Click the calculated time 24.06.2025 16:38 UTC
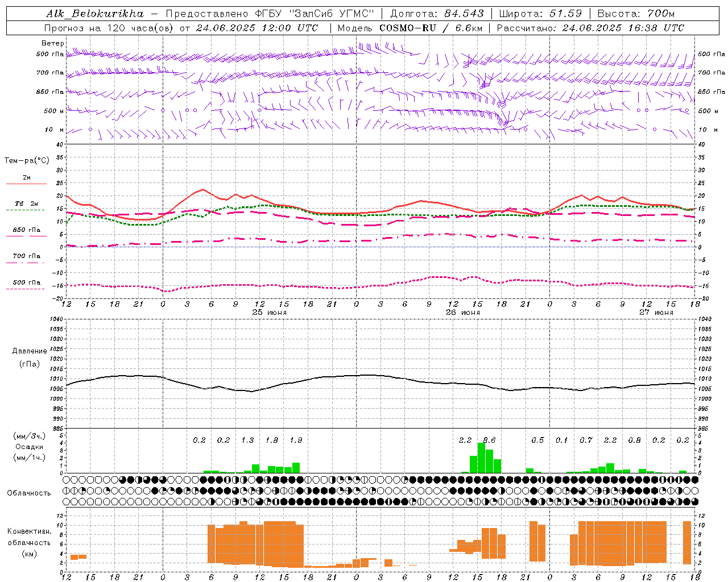Screen dimensions: 728x582 pyautogui.click(x=623, y=28)
